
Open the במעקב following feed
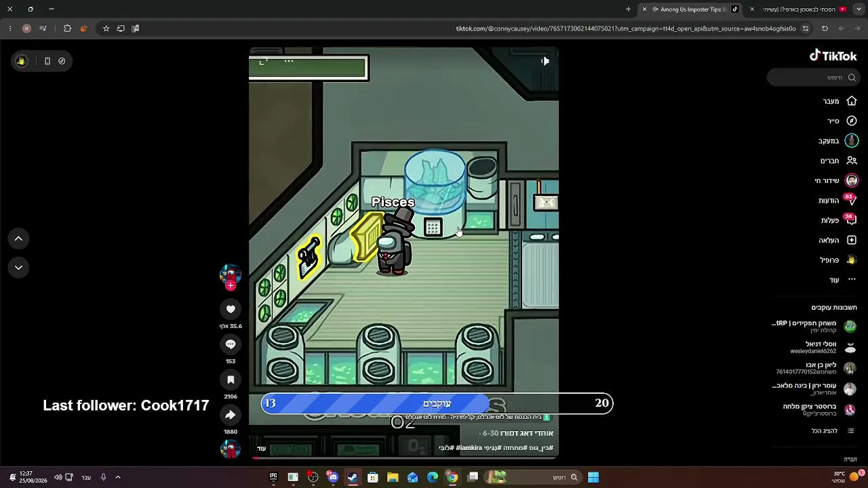[838, 141]
